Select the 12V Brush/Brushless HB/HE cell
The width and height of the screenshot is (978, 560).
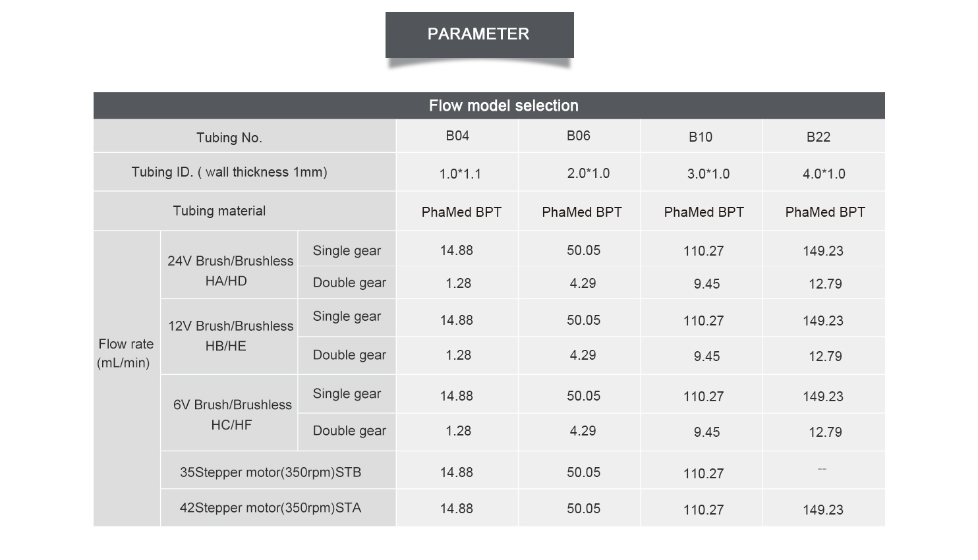229,336
